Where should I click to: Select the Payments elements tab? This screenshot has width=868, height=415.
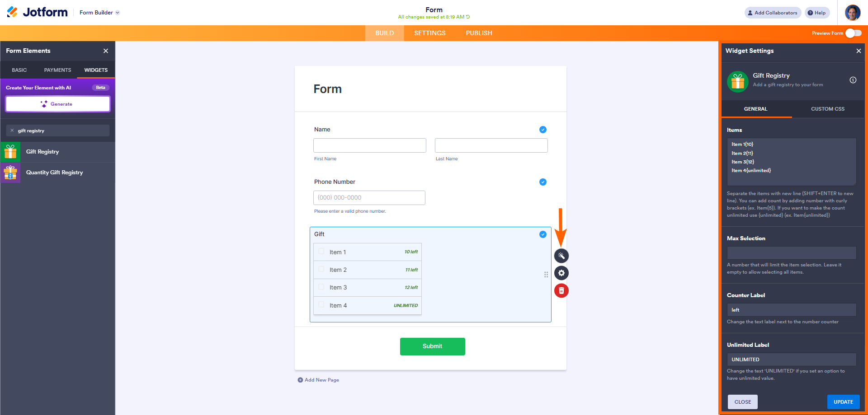point(57,70)
